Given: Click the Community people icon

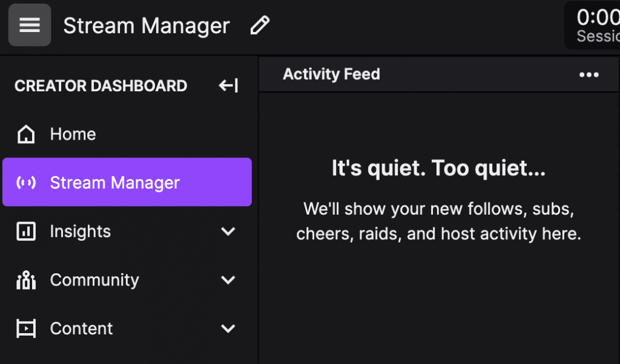Looking at the screenshot, I should 25,279.
